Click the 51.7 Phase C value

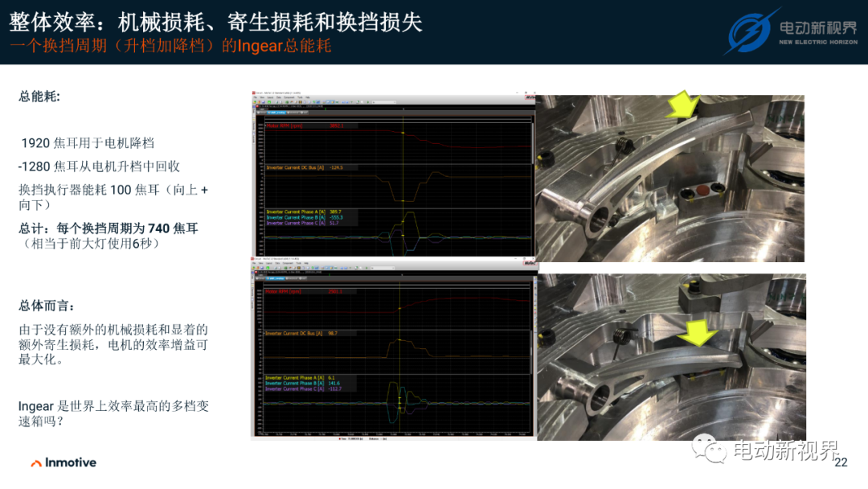tap(334, 223)
